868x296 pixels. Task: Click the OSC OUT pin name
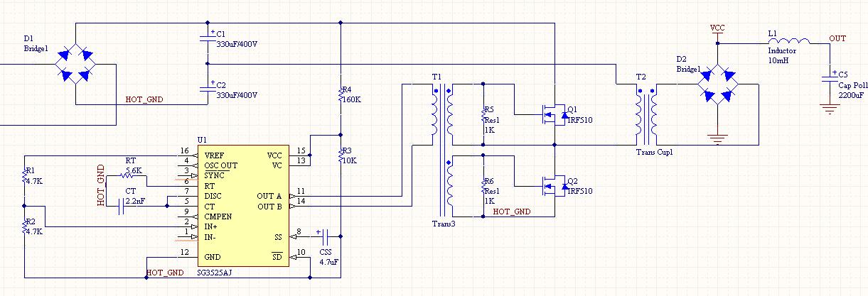222,165
